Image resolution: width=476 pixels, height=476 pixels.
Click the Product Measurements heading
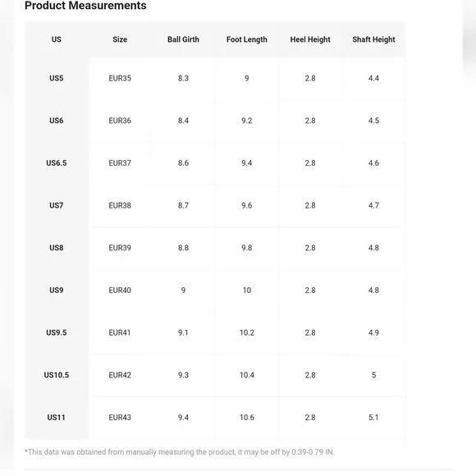(x=85, y=6)
